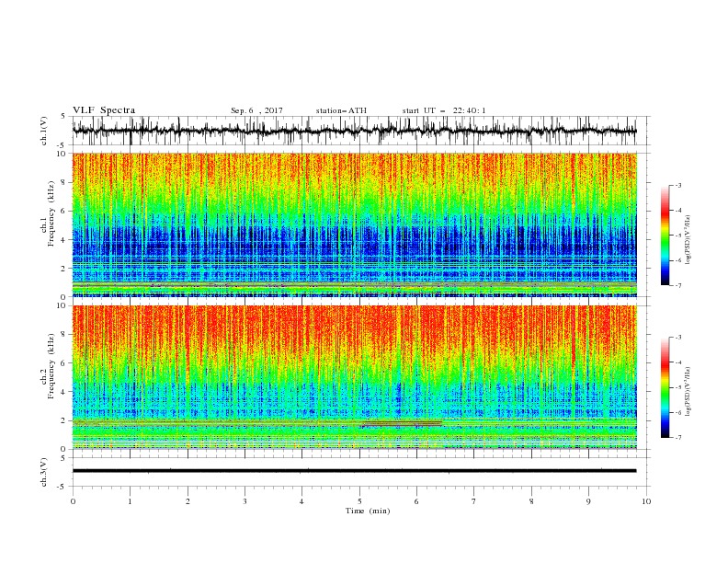Click time-axis tick label "7"
Viewport: 728px width, 563px height.
pos(474,501)
